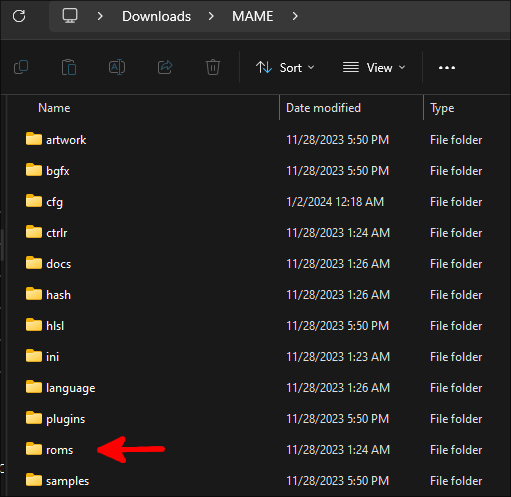The height and width of the screenshot is (497, 511).
Task: Click the docs folder name
Action: point(59,264)
